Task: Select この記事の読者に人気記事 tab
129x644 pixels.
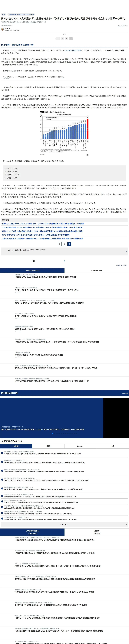Action: [x=32, y=532]
